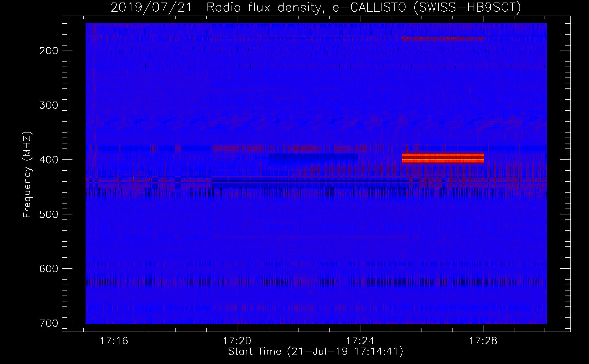Click the thin red band above 200 MHz
Screen dimensions: 589x364
pos(443,38)
